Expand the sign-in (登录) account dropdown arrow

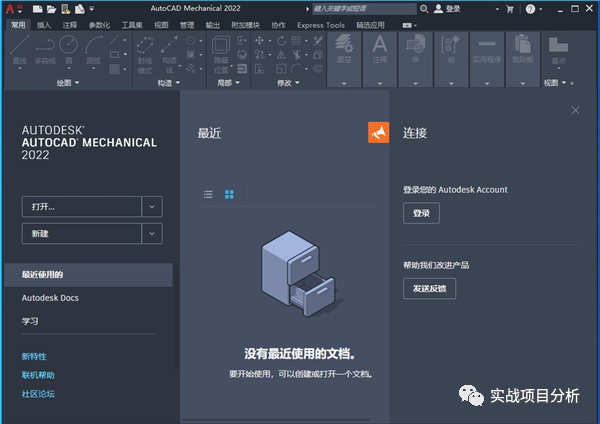(x=497, y=9)
